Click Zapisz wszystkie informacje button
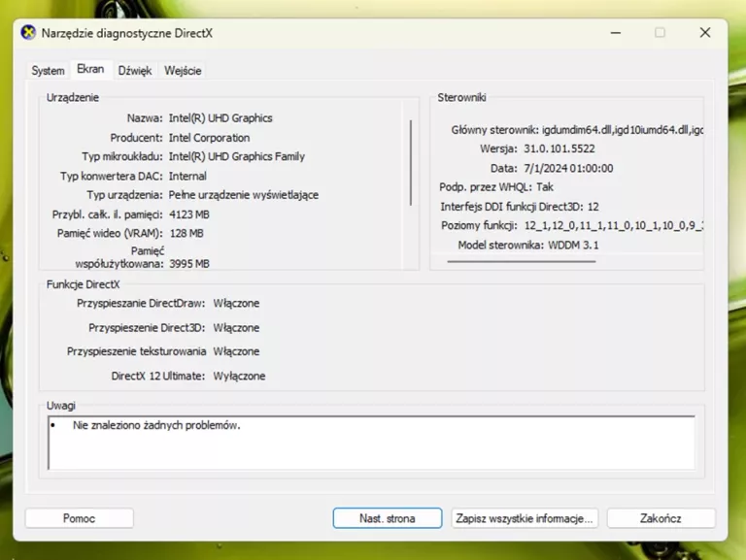This screenshot has height=560, width=746. point(525,518)
